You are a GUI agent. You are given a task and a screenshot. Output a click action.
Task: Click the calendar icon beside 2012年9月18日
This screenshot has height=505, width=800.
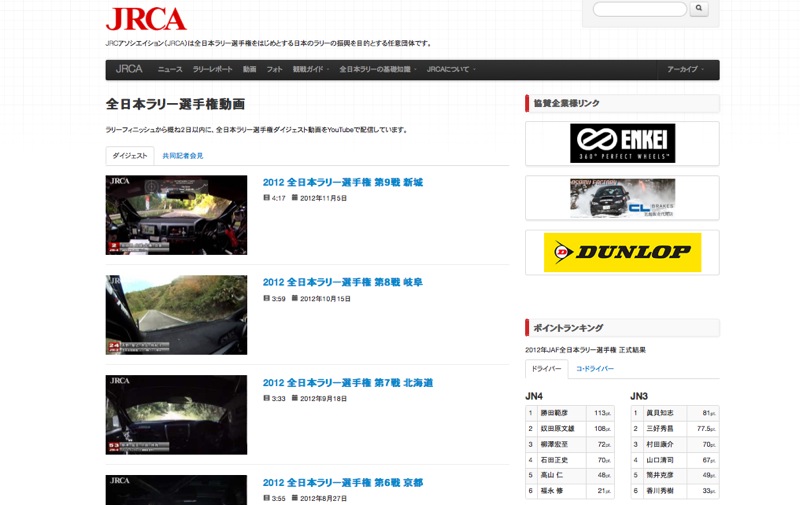[294, 398]
